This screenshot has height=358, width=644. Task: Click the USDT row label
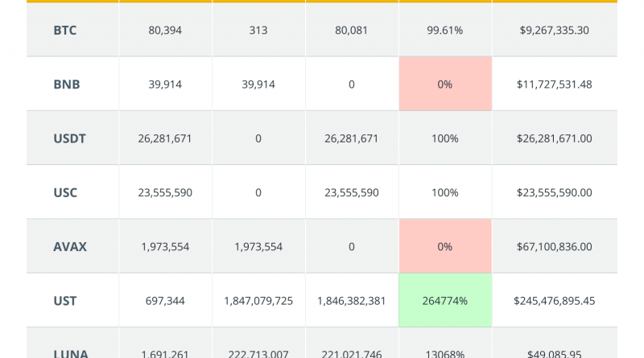(69, 138)
